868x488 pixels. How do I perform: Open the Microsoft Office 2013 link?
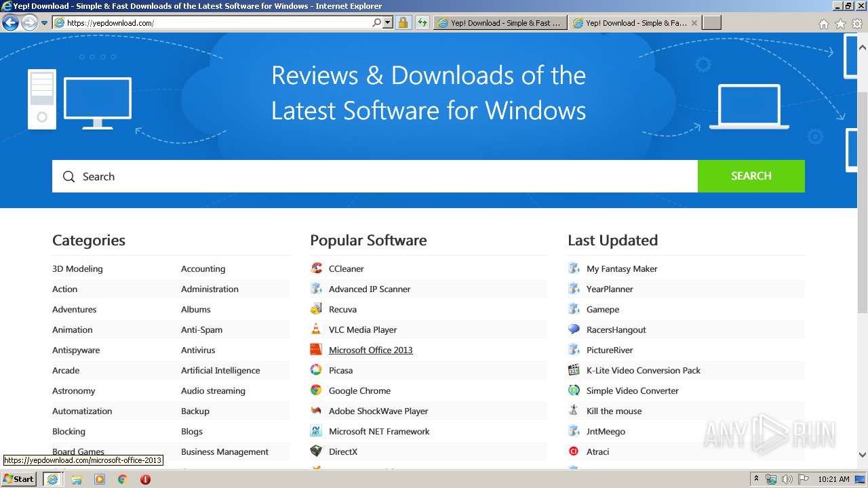click(x=371, y=350)
